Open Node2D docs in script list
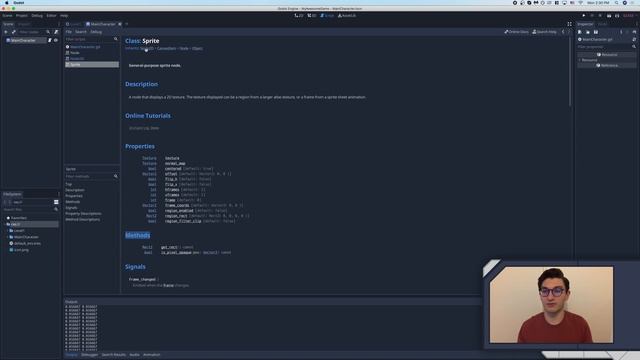The height and width of the screenshot is (360, 640). pos(77,59)
